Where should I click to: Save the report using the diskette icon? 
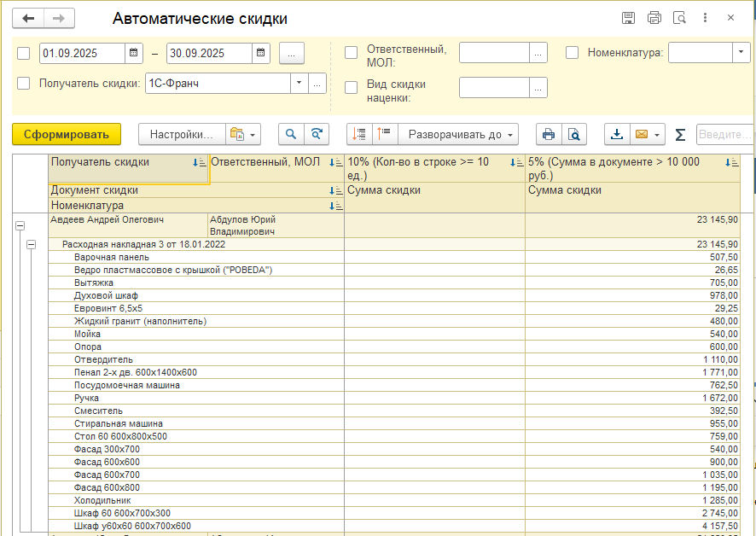pos(628,18)
